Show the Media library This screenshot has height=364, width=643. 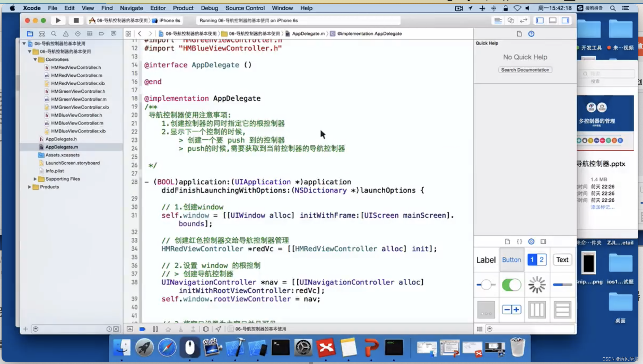543,241
